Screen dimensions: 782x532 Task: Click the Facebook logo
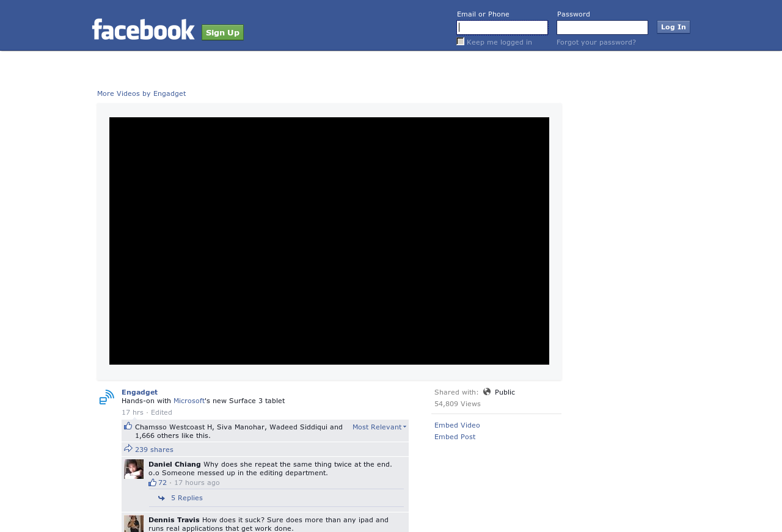coord(144,29)
